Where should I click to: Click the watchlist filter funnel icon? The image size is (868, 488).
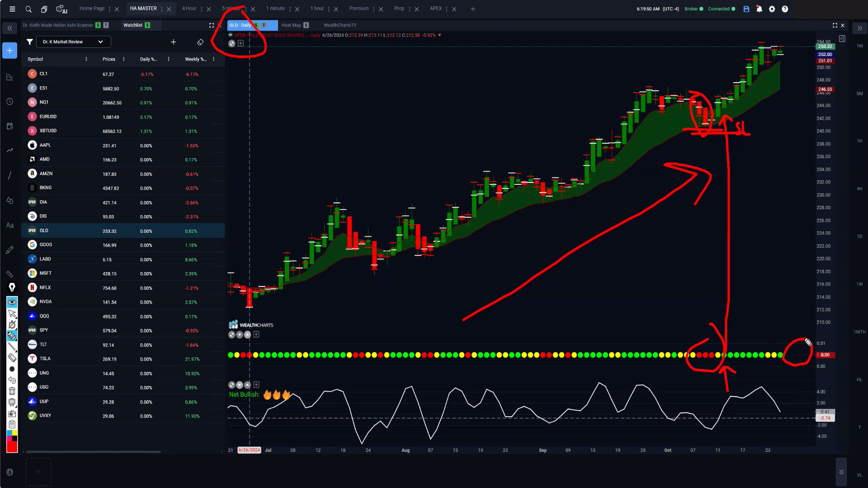coord(29,42)
